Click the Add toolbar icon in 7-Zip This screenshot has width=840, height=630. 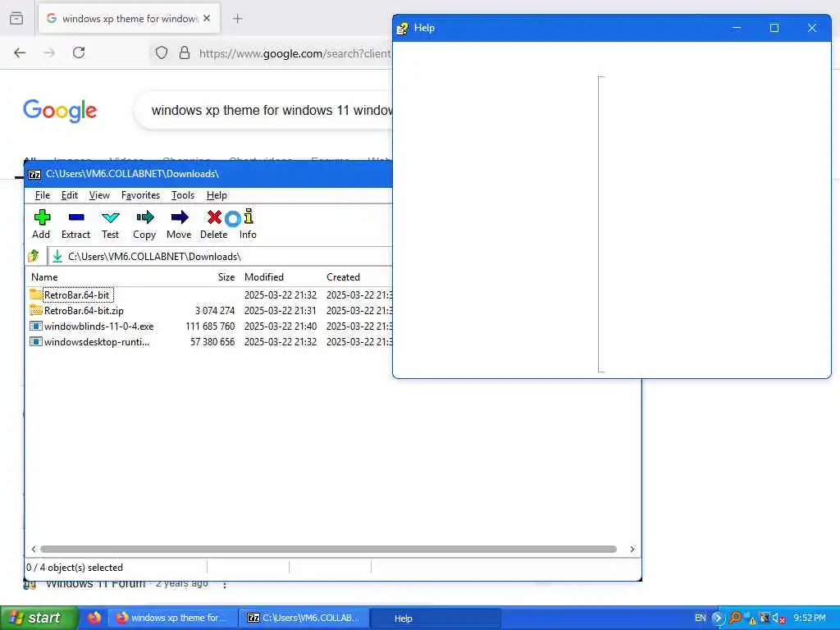click(42, 217)
